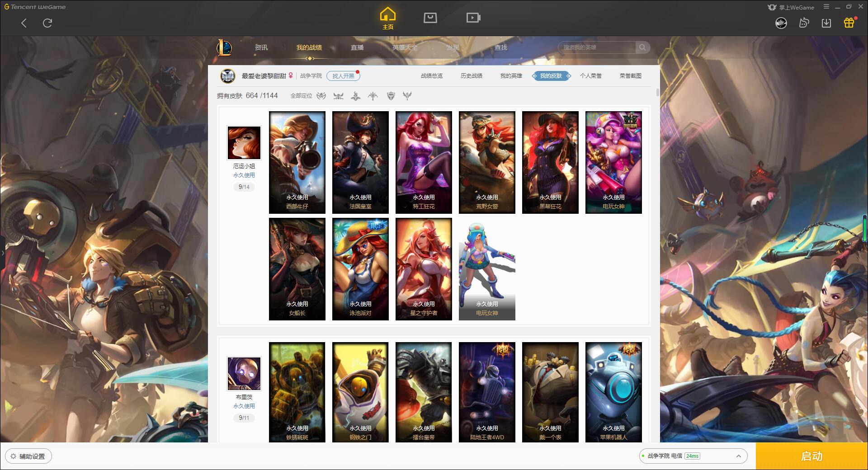Click the refresh icon
Screen dimensions: 868x470
click(x=47, y=23)
